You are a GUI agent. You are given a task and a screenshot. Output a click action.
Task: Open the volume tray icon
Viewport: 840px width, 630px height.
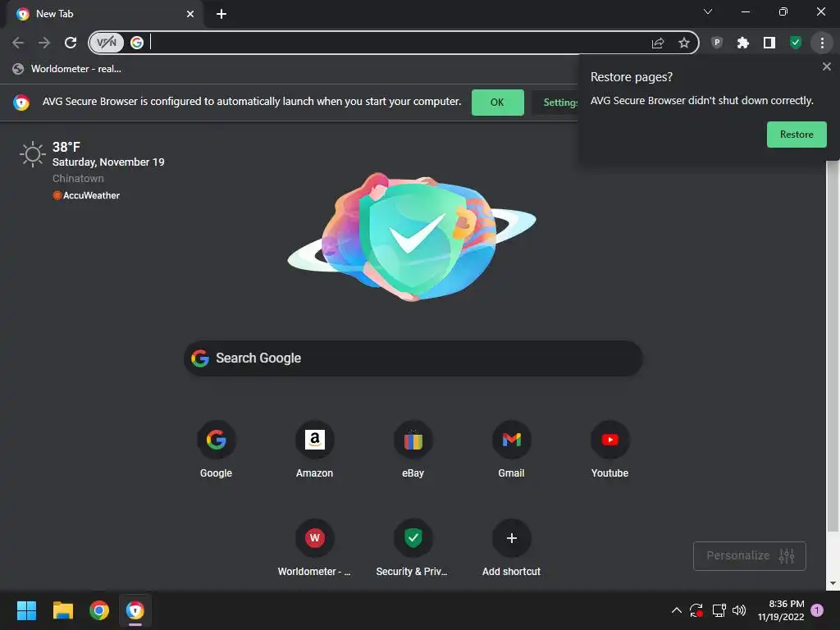pos(739,610)
